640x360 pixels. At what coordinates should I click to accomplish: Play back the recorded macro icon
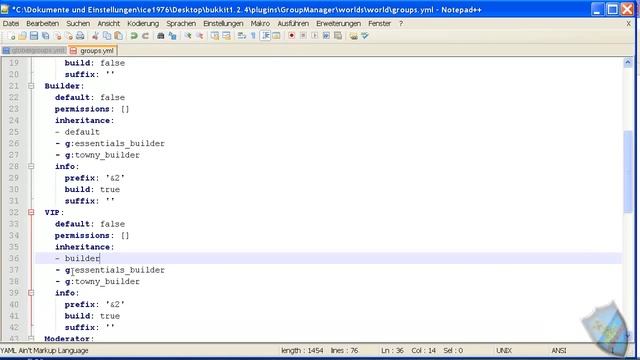(x=315, y=36)
